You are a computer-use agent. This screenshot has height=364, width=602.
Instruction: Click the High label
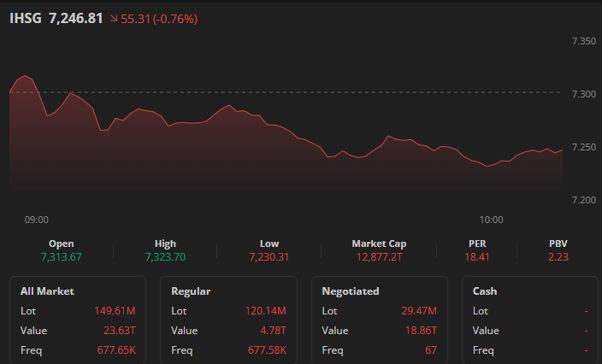(165, 244)
